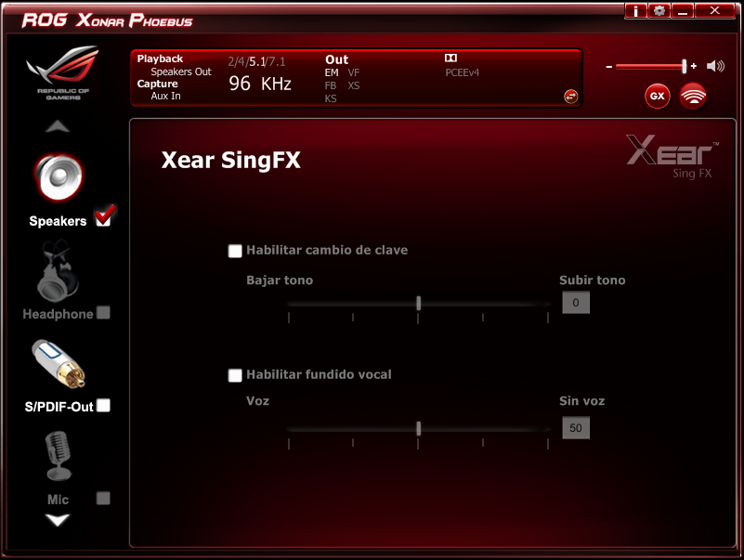Click the ROG Republic of Gamers logo

(x=62, y=72)
